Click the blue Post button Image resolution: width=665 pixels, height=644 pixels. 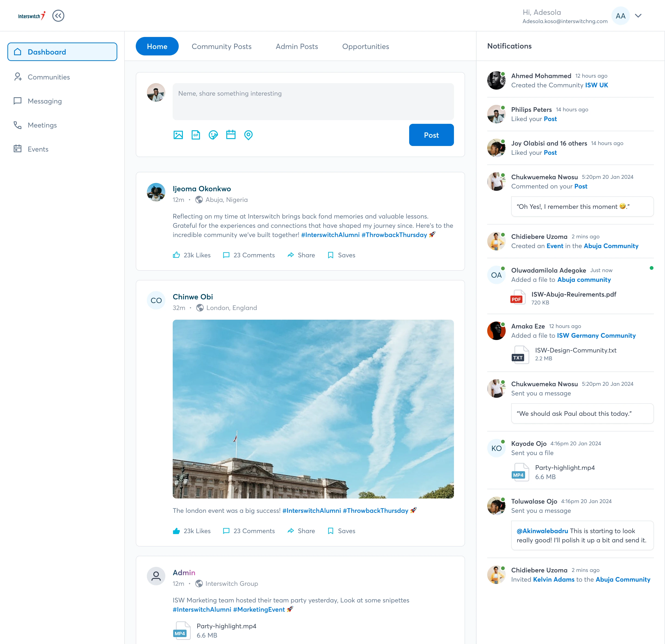click(x=431, y=135)
